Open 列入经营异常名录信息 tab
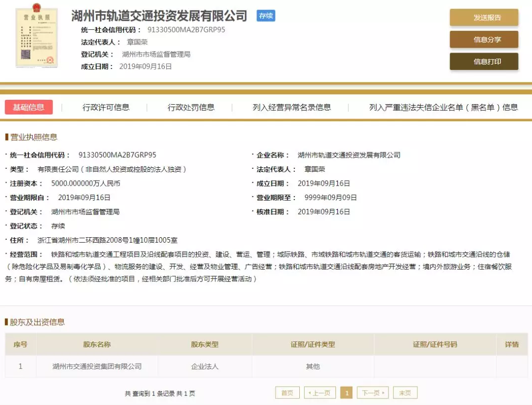This screenshot has width=532, height=405. point(292,108)
